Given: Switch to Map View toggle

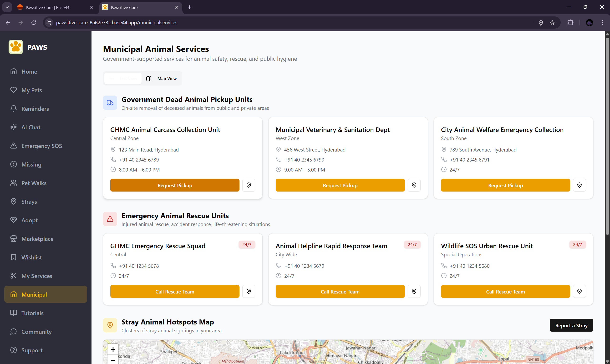Looking at the screenshot, I should coord(162,78).
